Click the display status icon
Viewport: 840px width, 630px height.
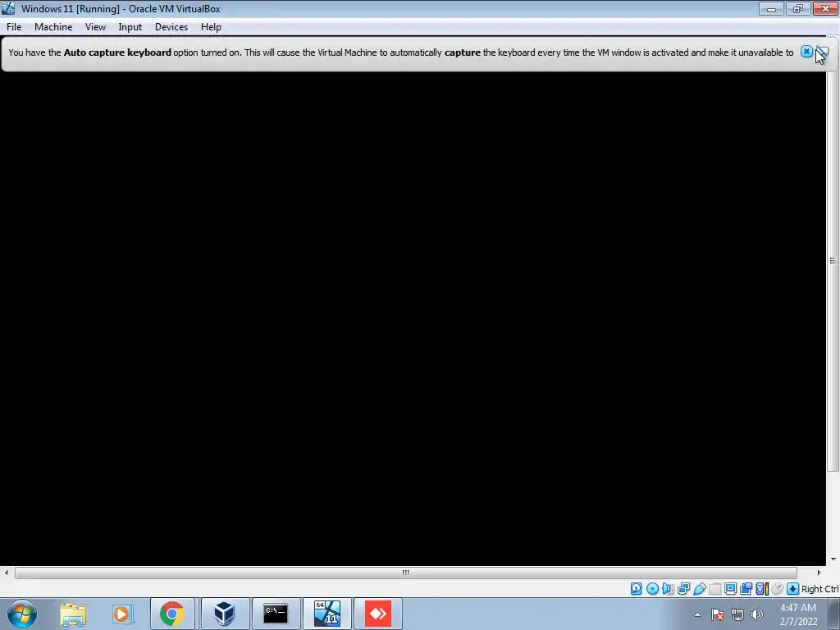click(730, 589)
